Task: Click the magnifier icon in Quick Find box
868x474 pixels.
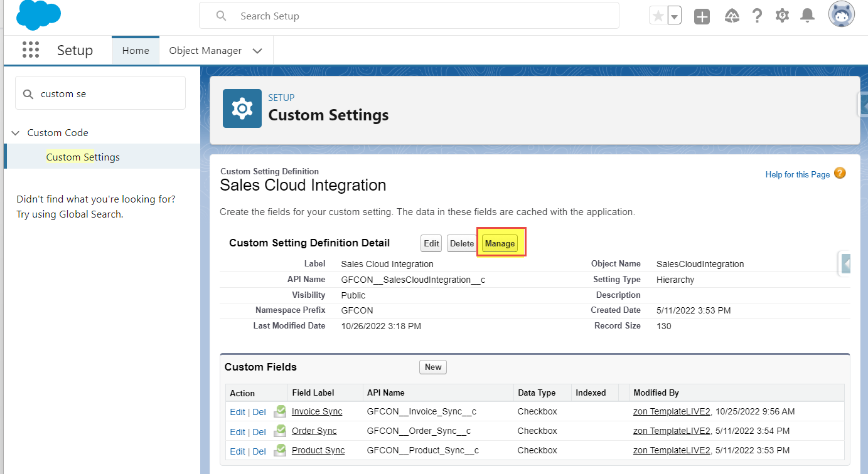Action: pyautogui.click(x=28, y=94)
